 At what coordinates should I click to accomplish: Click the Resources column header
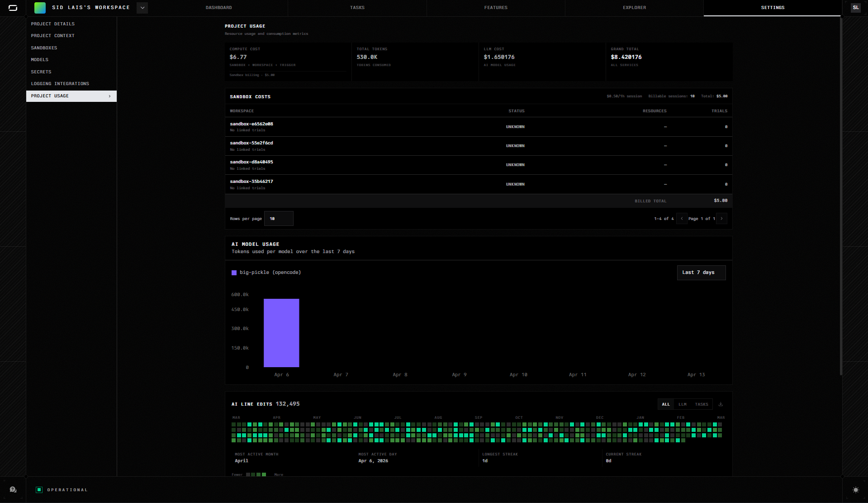pos(655,111)
